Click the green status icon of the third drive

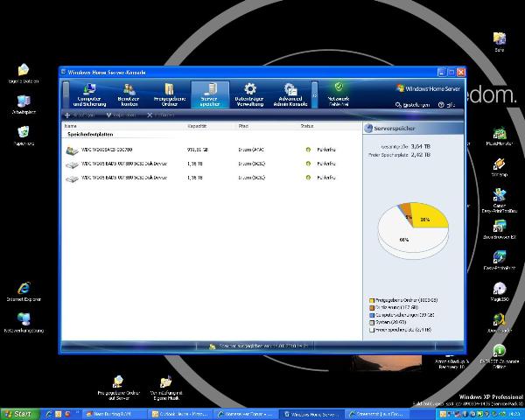pyautogui.click(x=308, y=178)
